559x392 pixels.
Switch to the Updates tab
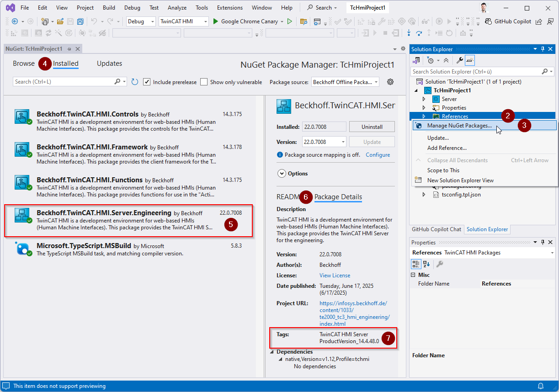tap(109, 64)
